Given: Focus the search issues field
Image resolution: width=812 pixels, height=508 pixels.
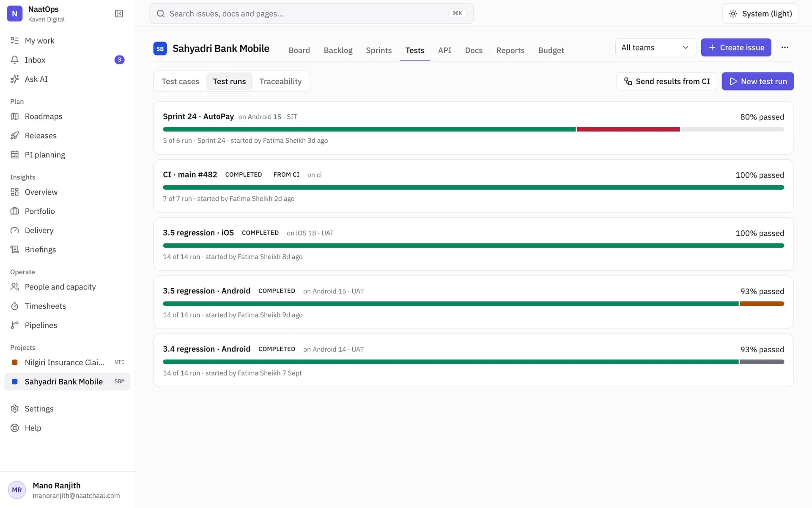Looking at the screenshot, I should pos(311,14).
